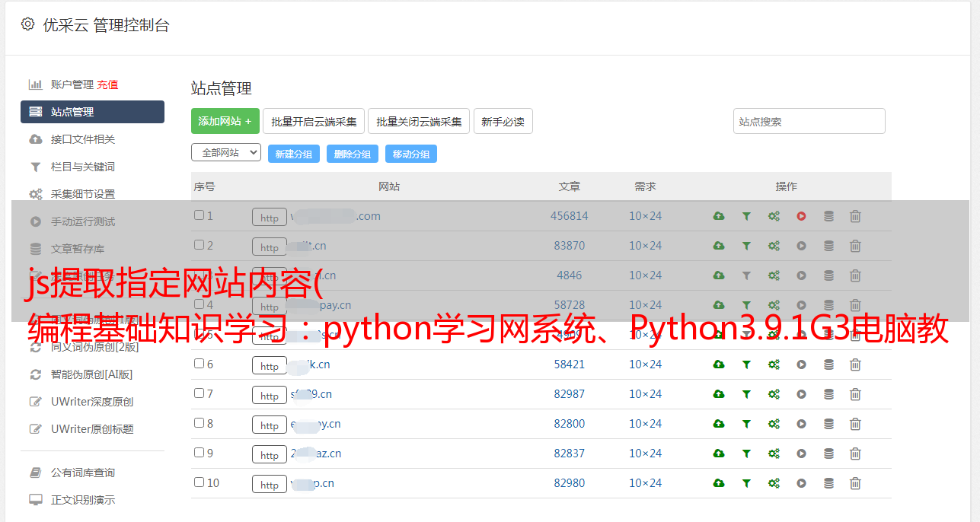The image size is (980, 522).
Task: Click the 10×24 demand link in row 8
Action: [x=646, y=424]
